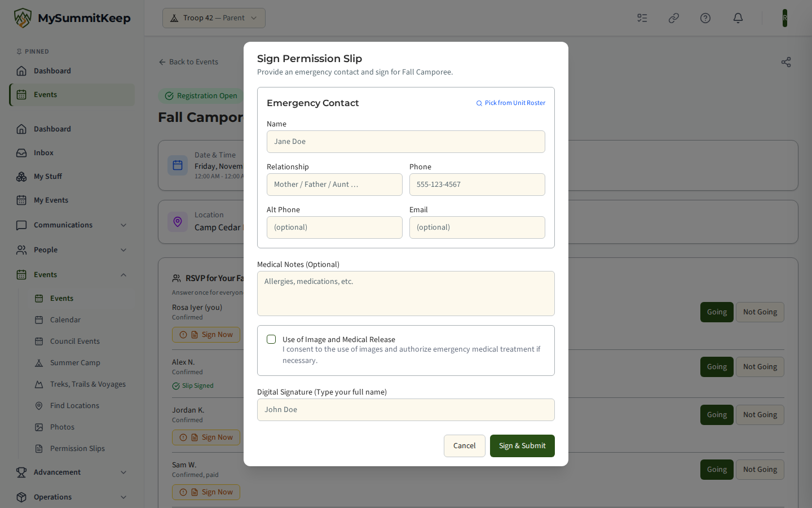The image size is (812, 508).
Task: Open notifications bell icon
Action: (x=738, y=18)
